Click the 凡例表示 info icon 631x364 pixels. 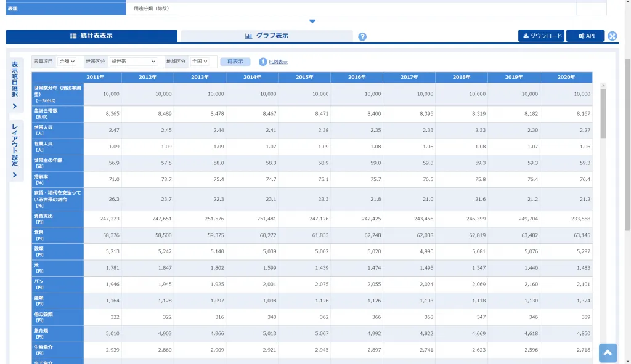(x=263, y=62)
